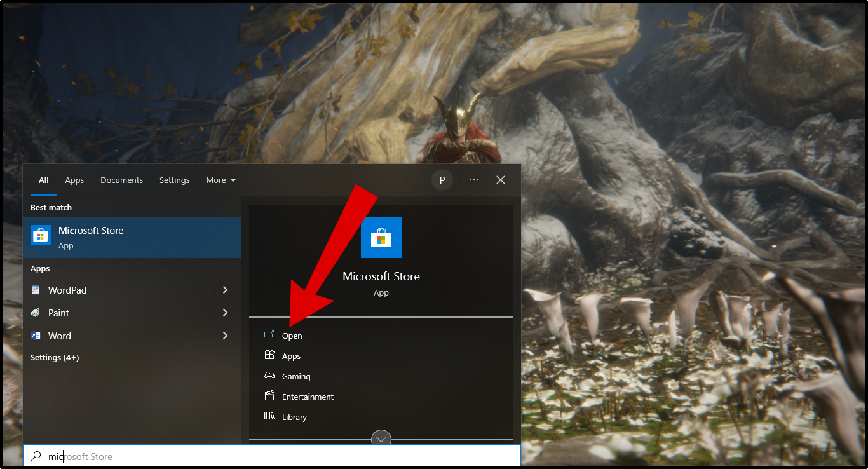This screenshot has width=868, height=469.
Task: Select the Word search result
Action: coord(132,336)
